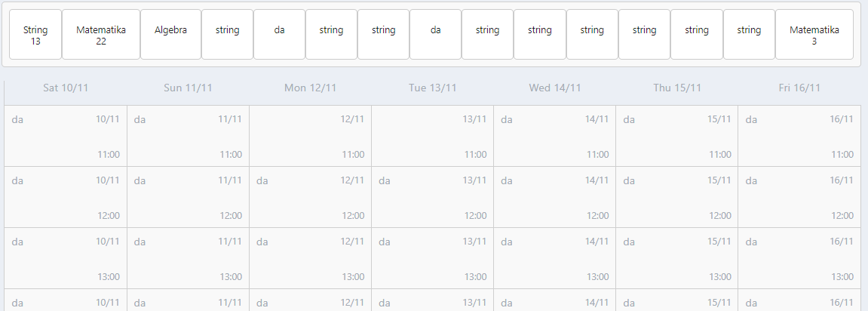Click the Saturday 10/11 11:00 slot
Viewport: 868px width, 311px height.
tap(66, 136)
